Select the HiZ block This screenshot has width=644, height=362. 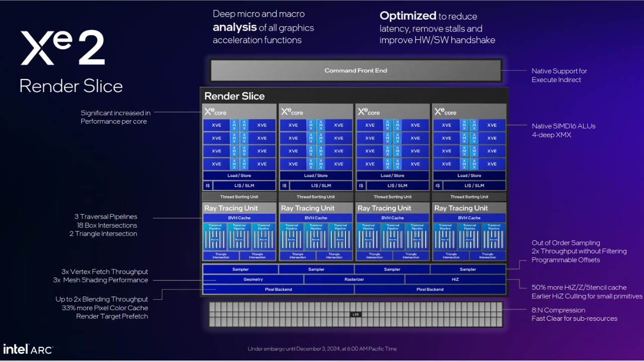455,279
